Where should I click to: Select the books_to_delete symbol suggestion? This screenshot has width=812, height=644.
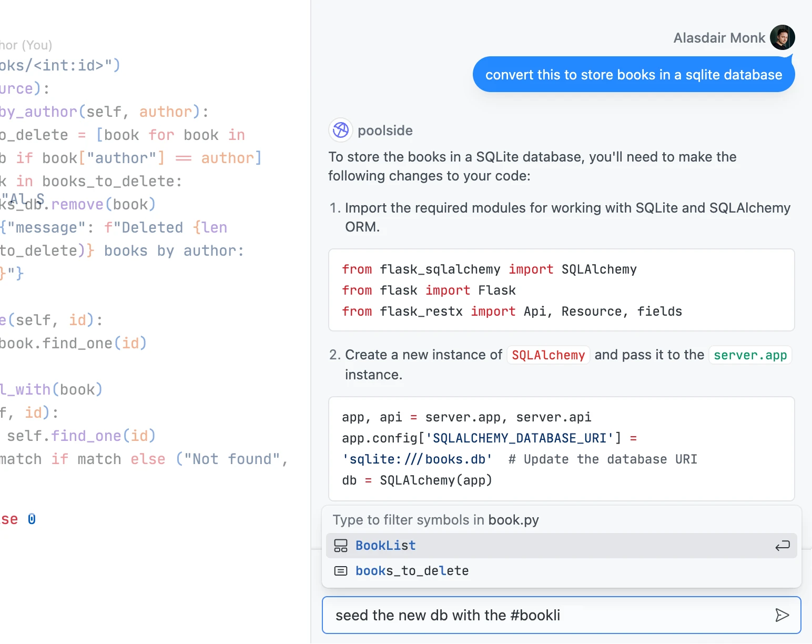561,571
